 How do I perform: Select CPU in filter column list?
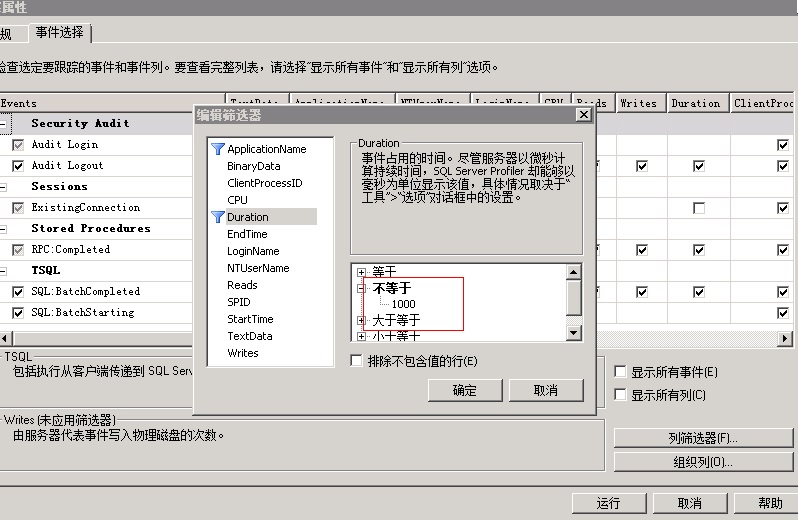pos(237,200)
